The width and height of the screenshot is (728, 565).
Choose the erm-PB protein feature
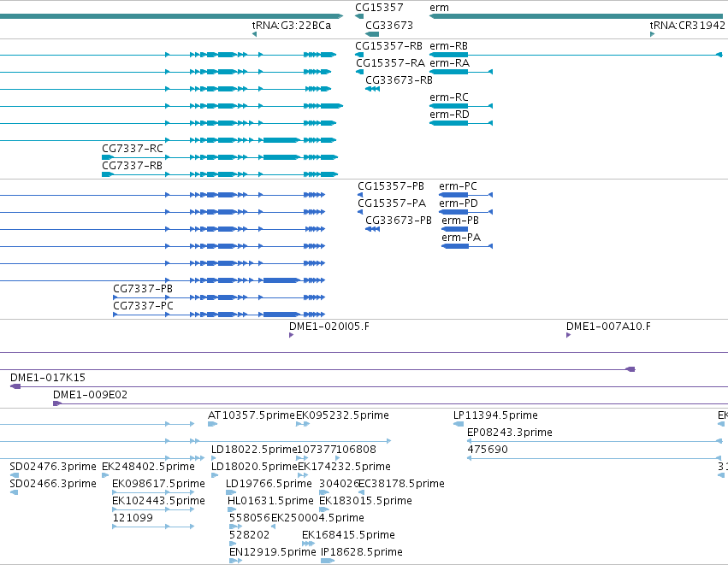point(454,229)
